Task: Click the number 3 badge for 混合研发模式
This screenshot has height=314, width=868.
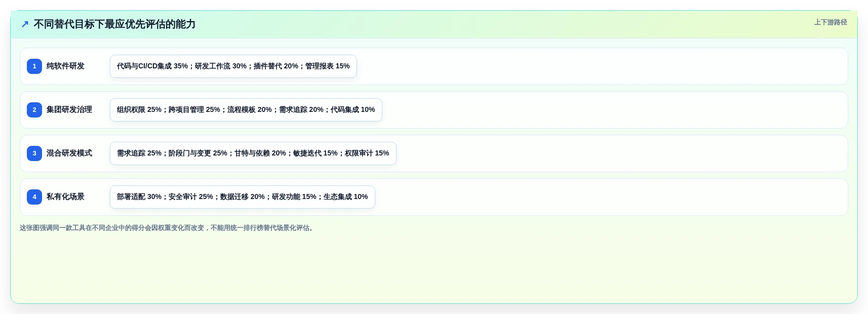Action: click(34, 153)
